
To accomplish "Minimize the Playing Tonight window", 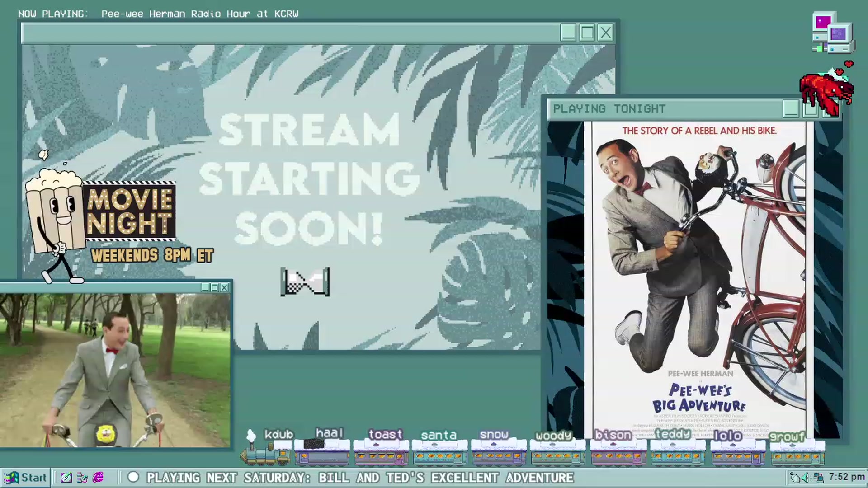I will tap(791, 109).
